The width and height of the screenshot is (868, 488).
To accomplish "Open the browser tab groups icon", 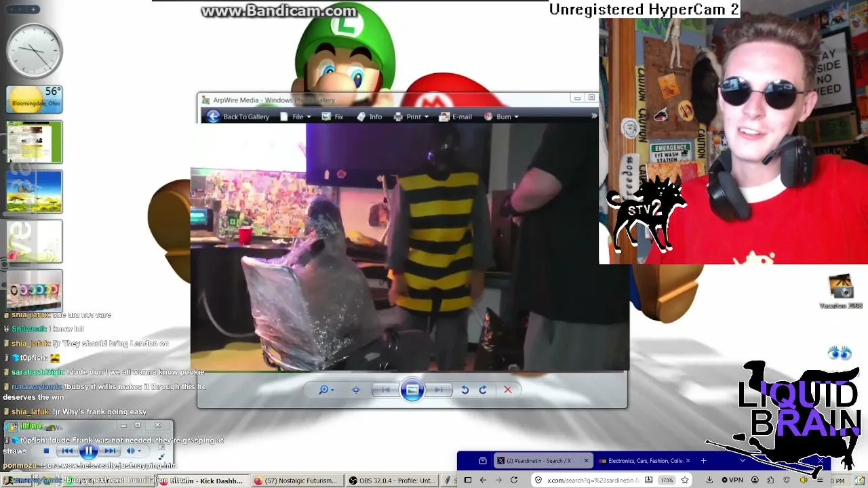I will point(483,461).
